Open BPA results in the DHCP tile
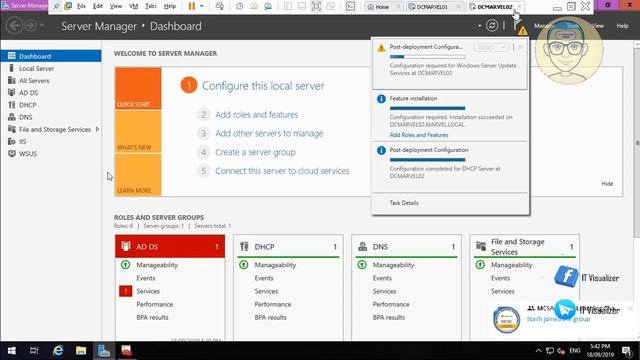Image resolution: width=640 pixels, height=360 pixels. pyautogui.click(x=270, y=317)
